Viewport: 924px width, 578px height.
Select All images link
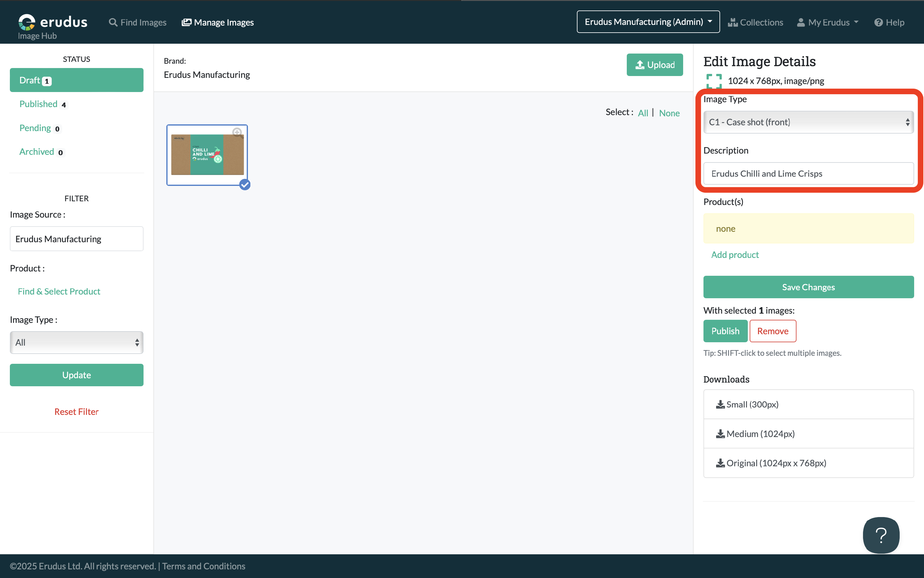pos(643,113)
